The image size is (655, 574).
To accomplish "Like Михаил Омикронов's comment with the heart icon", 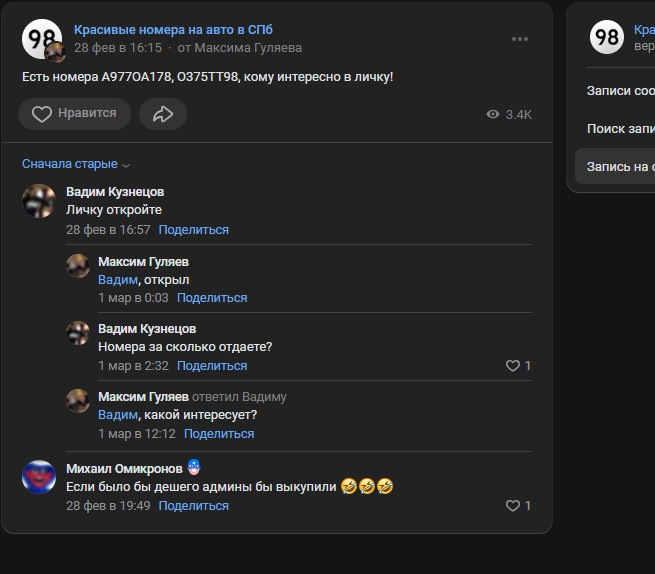I will (513, 505).
